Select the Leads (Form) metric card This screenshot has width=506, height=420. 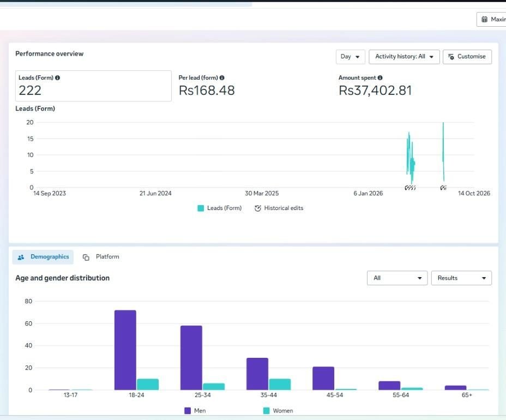pyautogui.click(x=93, y=86)
